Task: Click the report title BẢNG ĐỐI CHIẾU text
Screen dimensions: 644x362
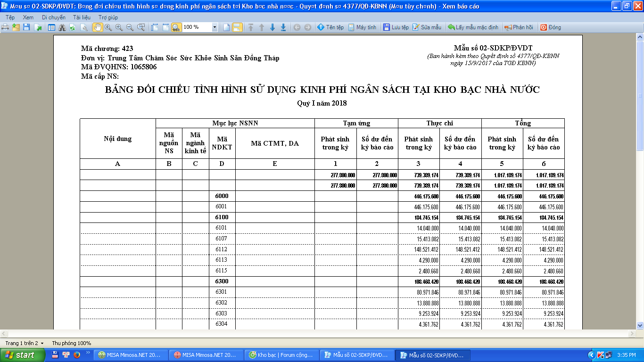Action: (x=322, y=90)
